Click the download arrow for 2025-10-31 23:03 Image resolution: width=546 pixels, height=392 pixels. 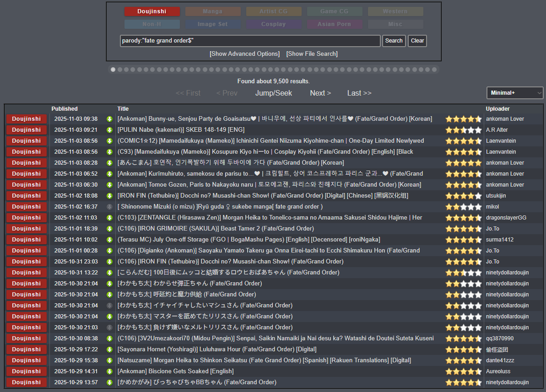pyautogui.click(x=109, y=262)
